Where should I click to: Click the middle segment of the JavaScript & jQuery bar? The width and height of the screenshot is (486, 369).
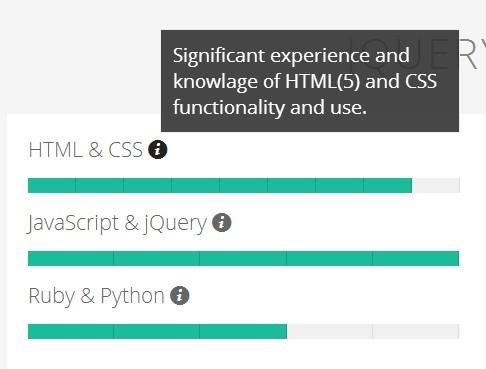[x=243, y=259]
